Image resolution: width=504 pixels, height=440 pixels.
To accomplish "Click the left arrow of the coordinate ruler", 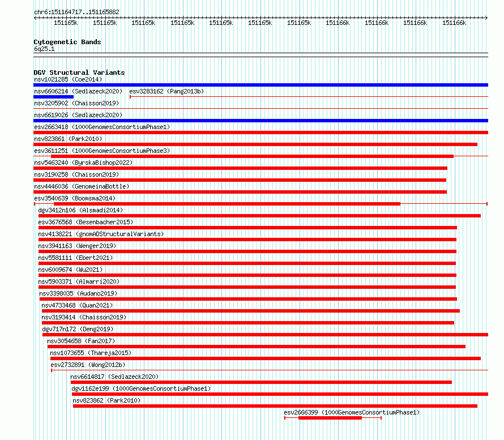I will point(35,18).
